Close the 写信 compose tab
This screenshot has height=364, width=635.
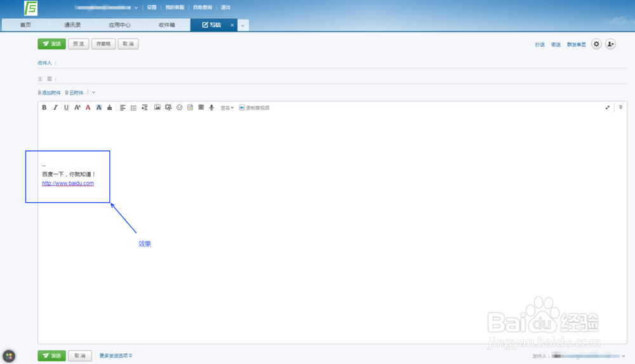pyautogui.click(x=232, y=25)
